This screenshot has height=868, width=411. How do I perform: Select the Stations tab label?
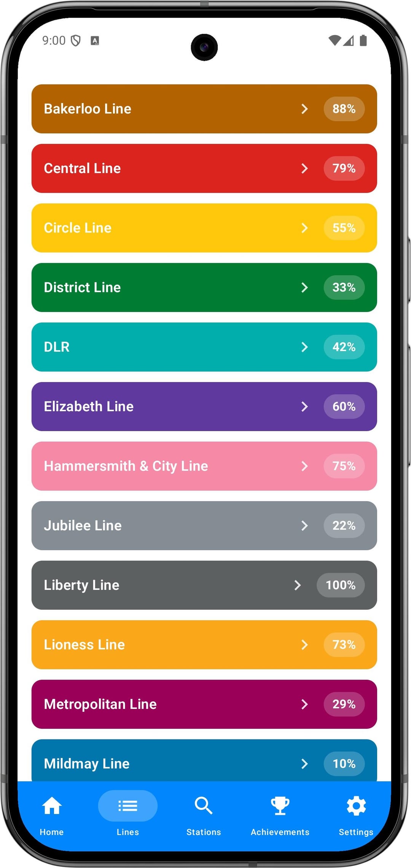204,832
